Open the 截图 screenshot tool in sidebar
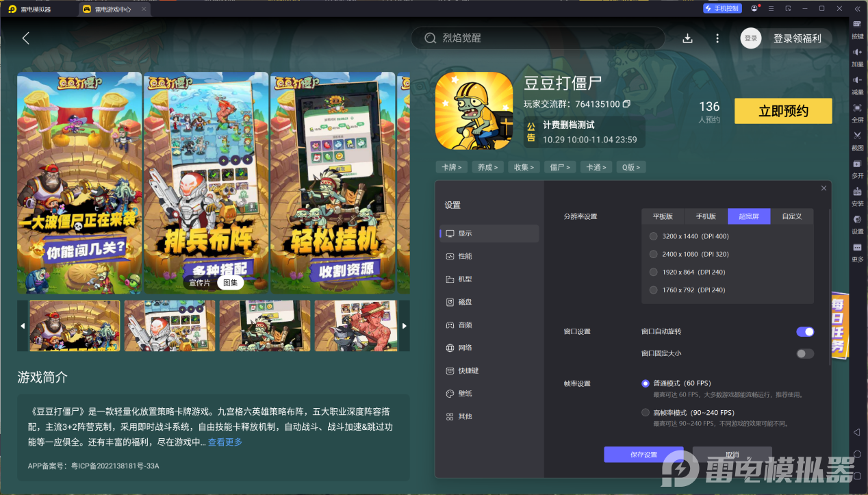 [857, 140]
